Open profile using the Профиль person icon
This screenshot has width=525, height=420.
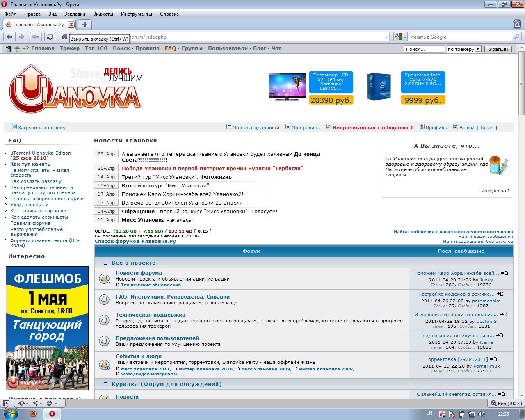[x=422, y=127]
